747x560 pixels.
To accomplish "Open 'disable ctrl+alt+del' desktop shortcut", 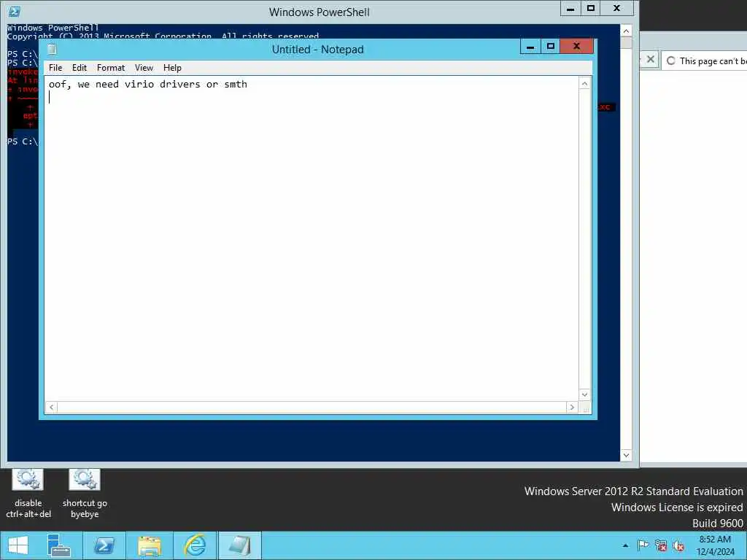I will click(28, 494).
